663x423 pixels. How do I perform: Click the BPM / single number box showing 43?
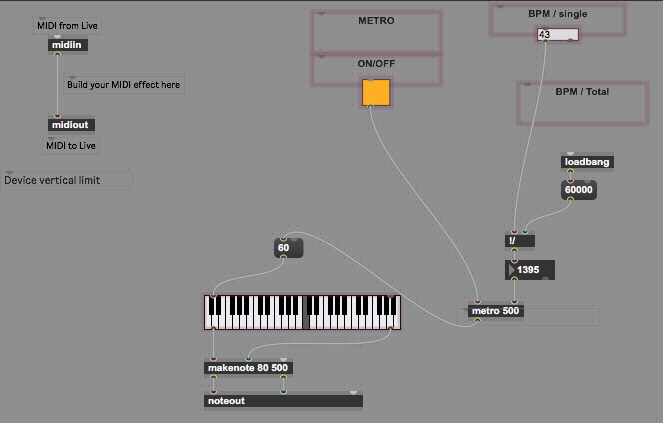(557, 35)
